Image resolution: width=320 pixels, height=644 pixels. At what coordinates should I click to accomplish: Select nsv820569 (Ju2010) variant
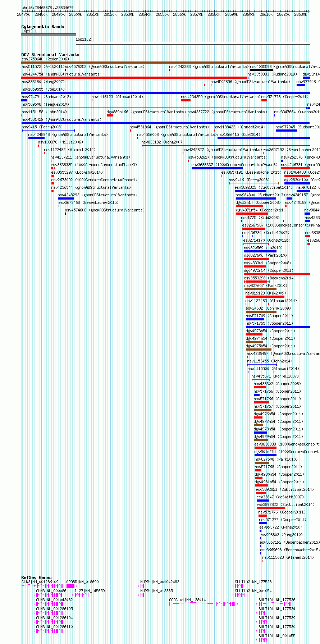click(263, 248)
